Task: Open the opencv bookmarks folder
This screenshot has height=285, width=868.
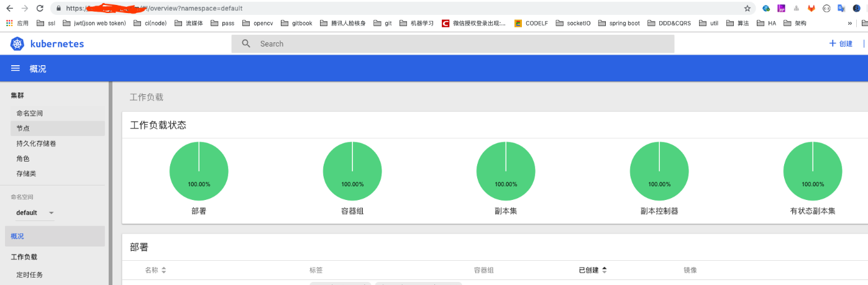Action: coord(257,23)
